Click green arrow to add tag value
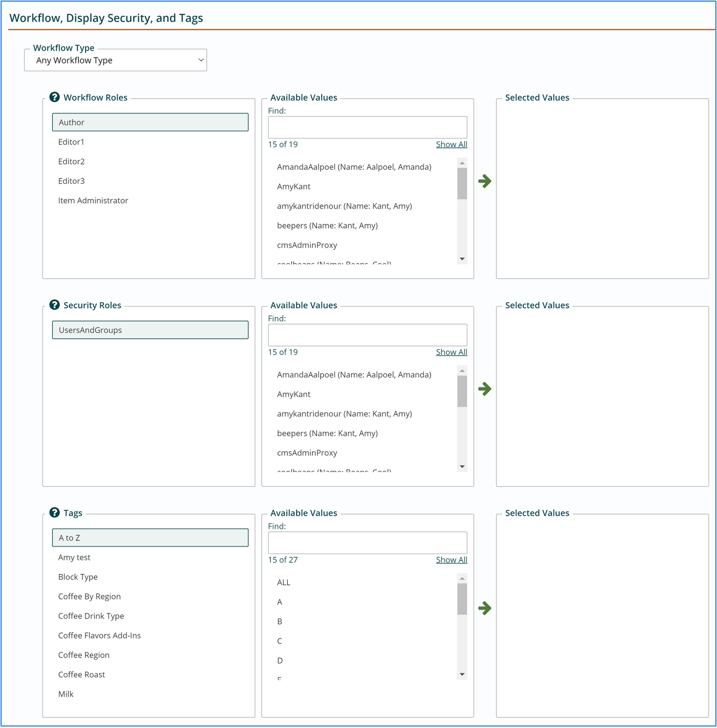 (x=485, y=608)
